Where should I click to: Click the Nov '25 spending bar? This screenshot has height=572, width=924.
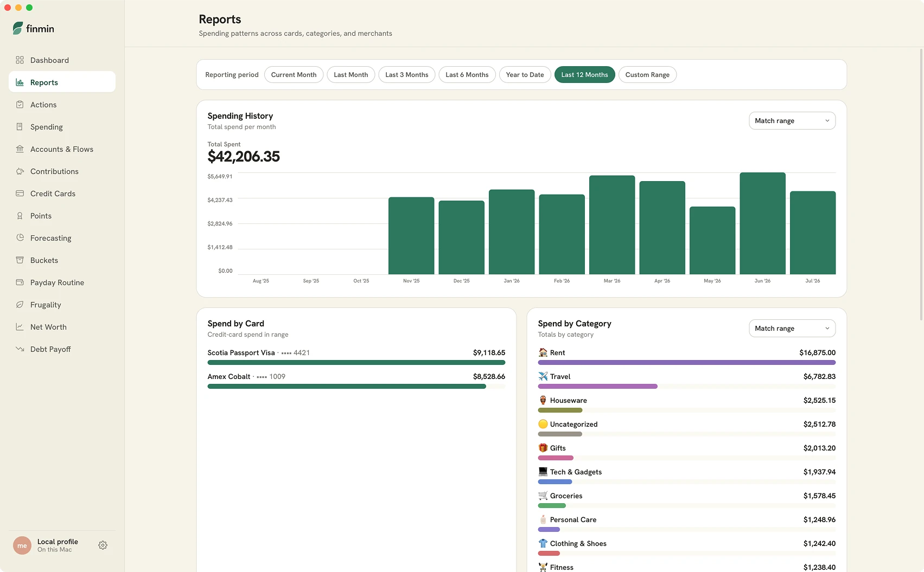[411, 236]
